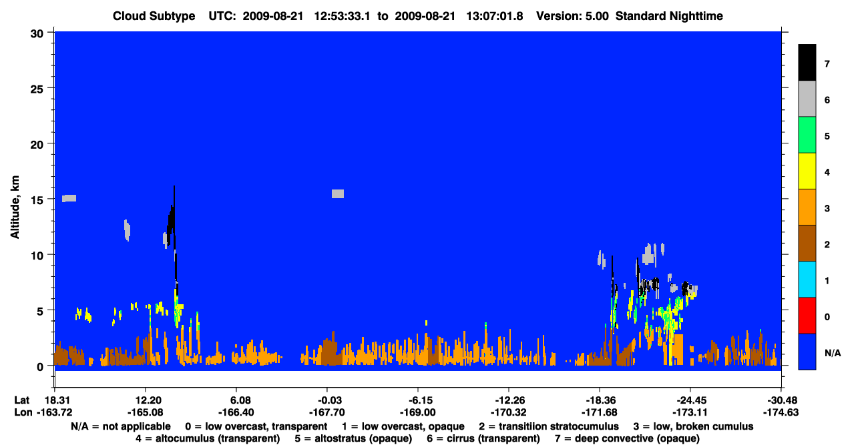Viewport: 868px width, 445px height.
Task: Click the 10 altitude tick label
Action: tap(39, 255)
